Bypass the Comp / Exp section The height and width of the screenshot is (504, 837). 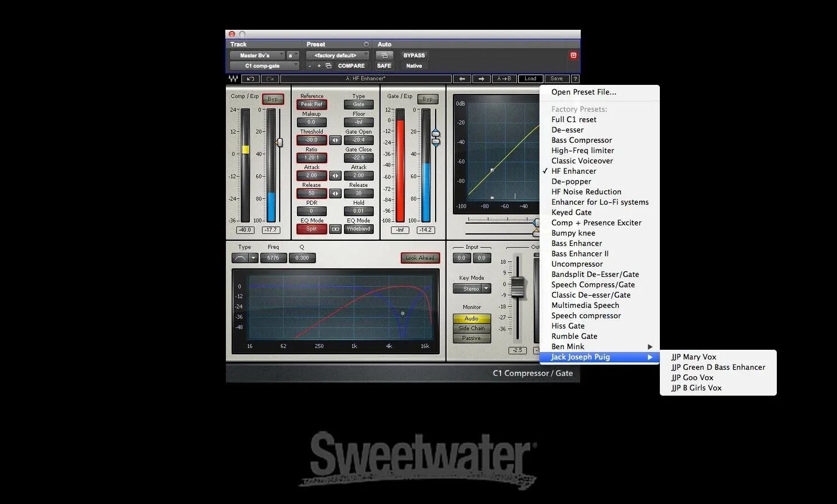[273, 99]
